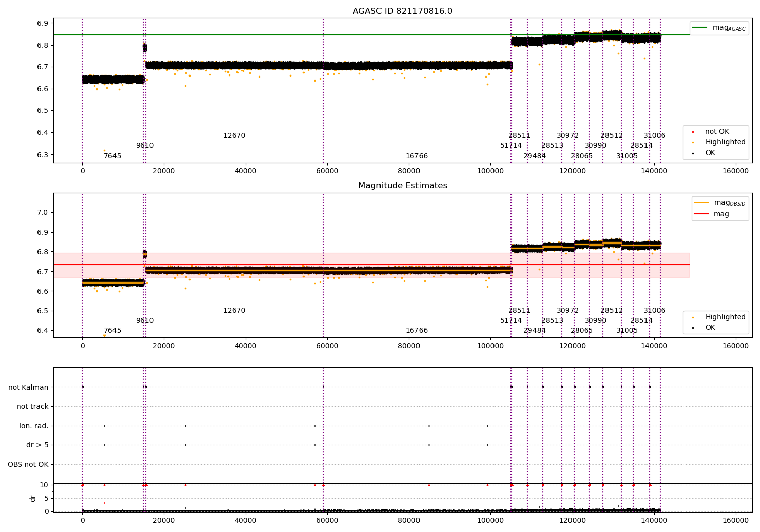
Task: Click obsid label 28065 in Magnitude Estimates plot
Action: coord(582,331)
